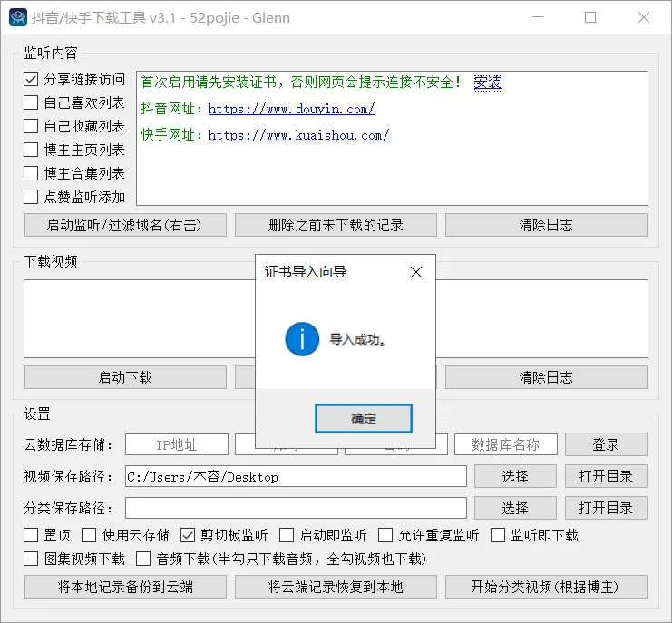Viewport: 672px width, 623px height.
Task: Close the 证书导入向导 dialog with X
Action: click(x=415, y=272)
